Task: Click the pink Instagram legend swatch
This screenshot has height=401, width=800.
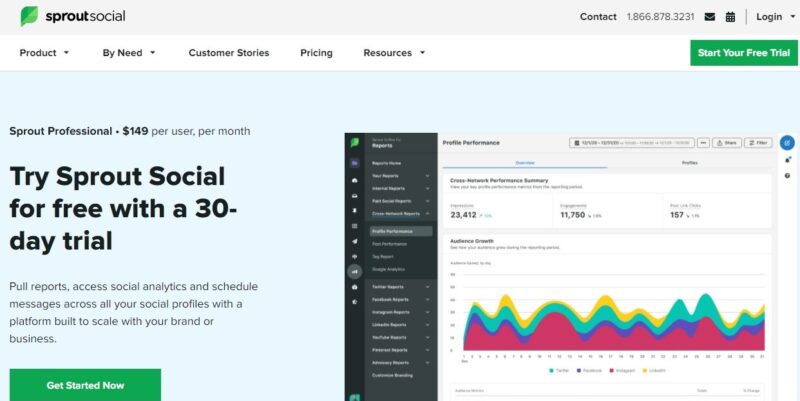Action: coord(611,371)
